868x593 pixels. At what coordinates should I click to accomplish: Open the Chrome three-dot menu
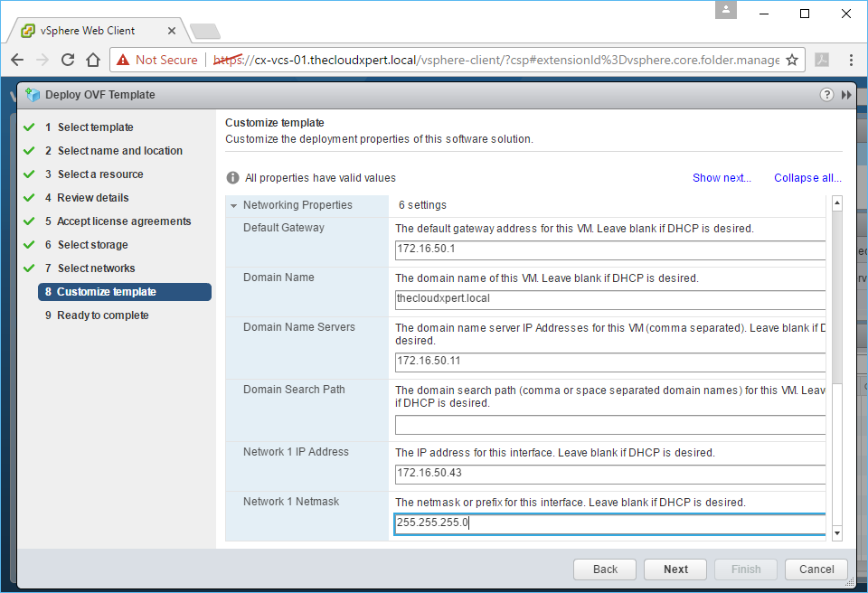(852, 61)
